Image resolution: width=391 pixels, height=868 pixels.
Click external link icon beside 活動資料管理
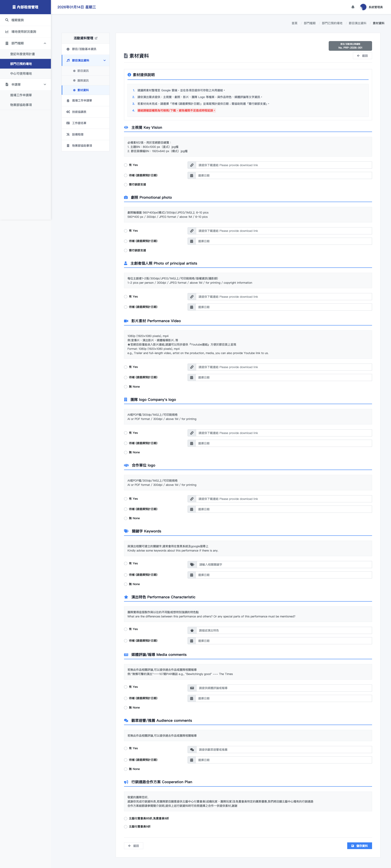[x=96, y=38]
